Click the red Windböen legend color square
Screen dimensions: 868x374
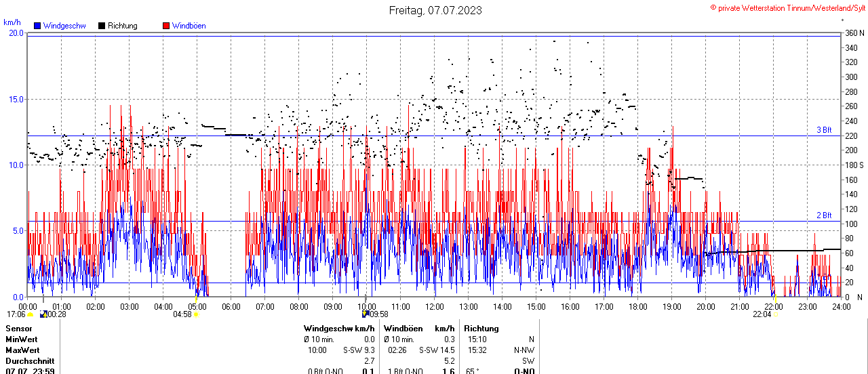[166, 26]
